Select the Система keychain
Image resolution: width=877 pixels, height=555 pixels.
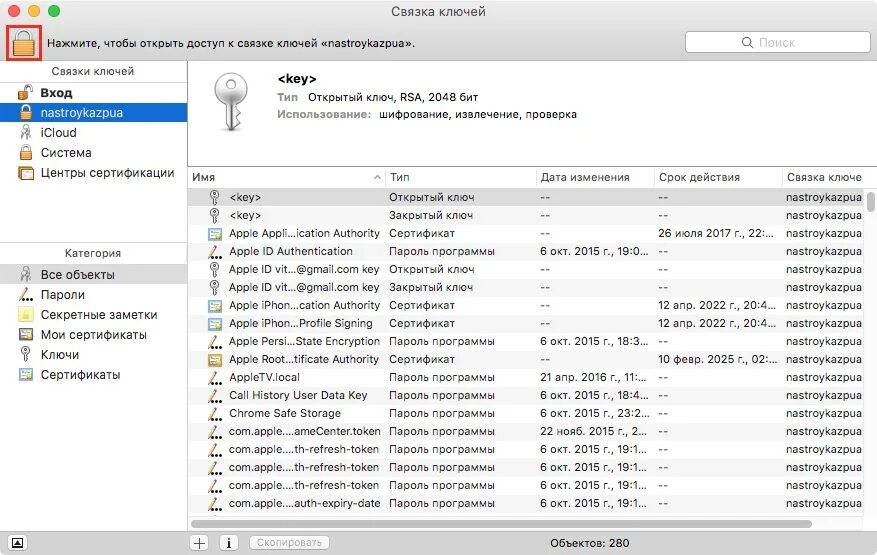[x=93, y=153]
